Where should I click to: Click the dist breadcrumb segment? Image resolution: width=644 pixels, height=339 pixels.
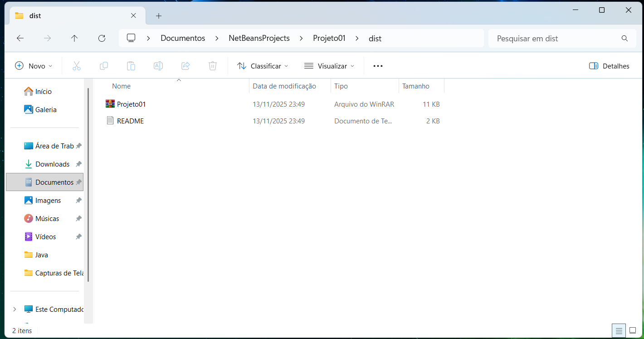coord(375,39)
